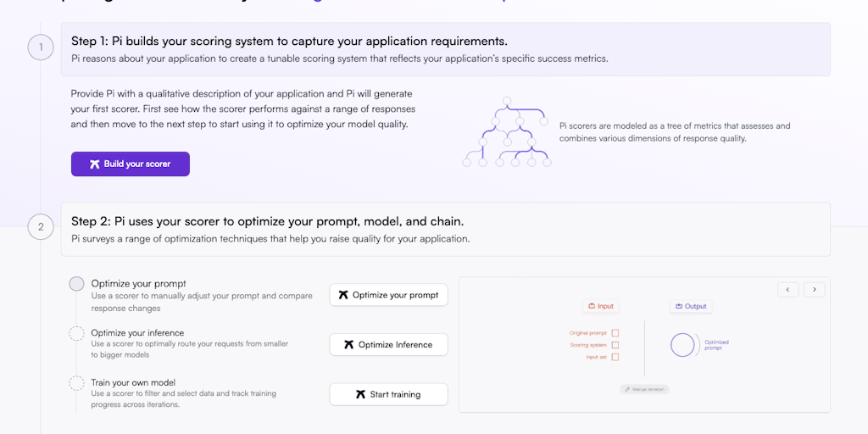Check the Input set checkbox

pyautogui.click(x=615, y=357)
